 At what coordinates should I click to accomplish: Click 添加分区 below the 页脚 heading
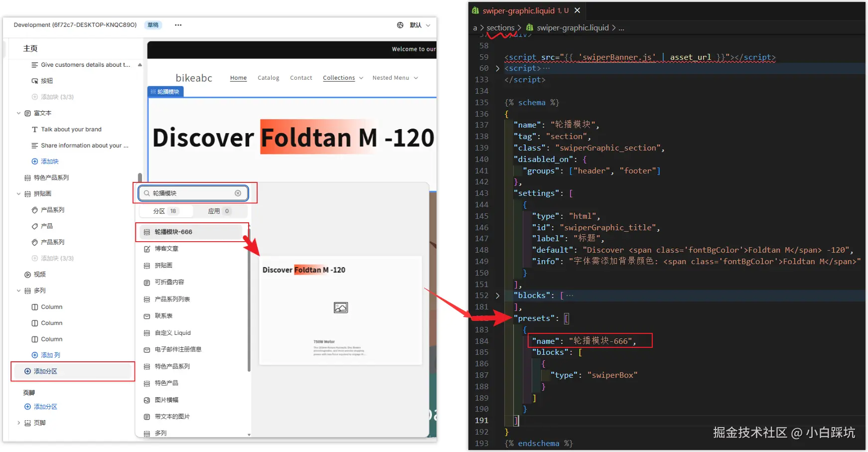point(41,407)
